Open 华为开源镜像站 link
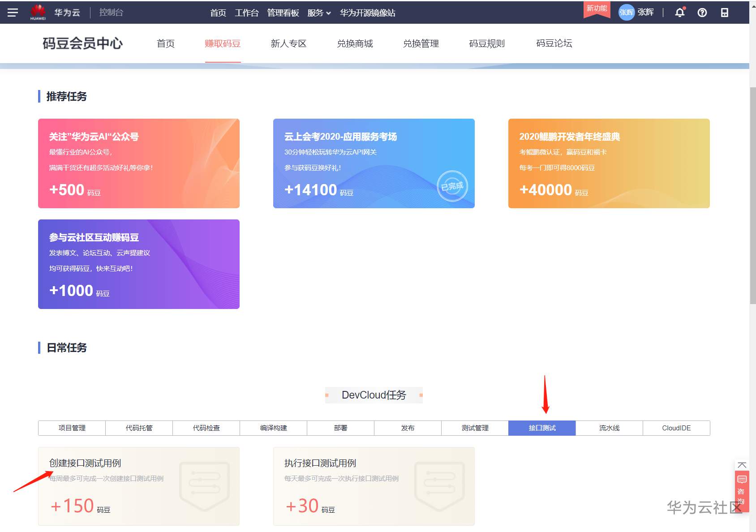 tap(368, 13)
